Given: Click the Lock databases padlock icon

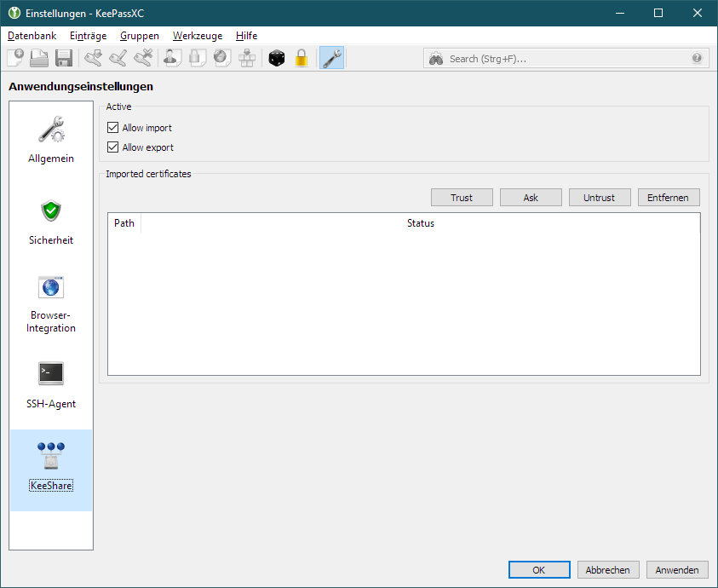Looking at the screenshot, I should pyautogui.click(x=302, y=58).
